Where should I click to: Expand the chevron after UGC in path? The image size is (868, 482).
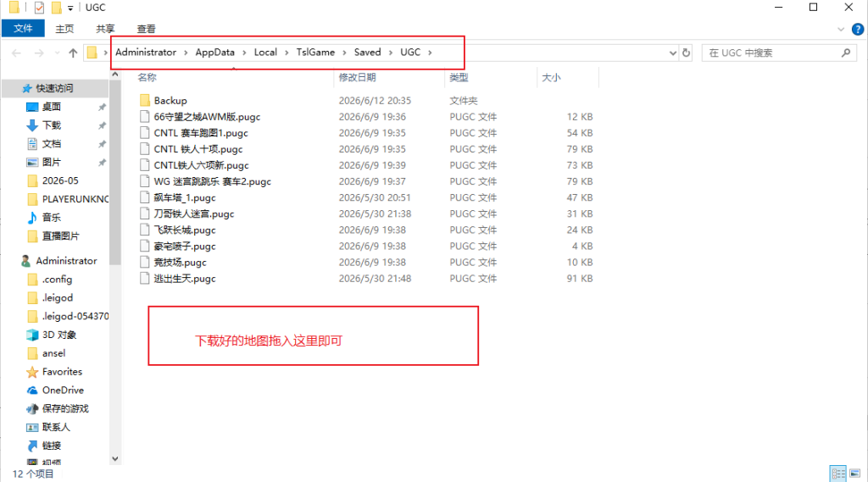430,53
